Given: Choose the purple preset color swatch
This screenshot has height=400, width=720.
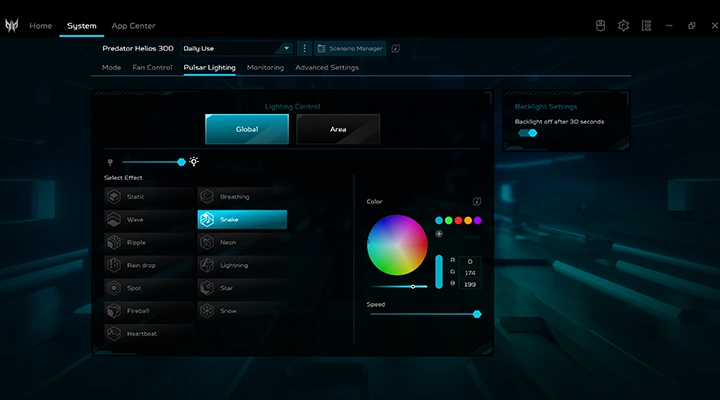Looking at the screenshot, I should [478, 220].
